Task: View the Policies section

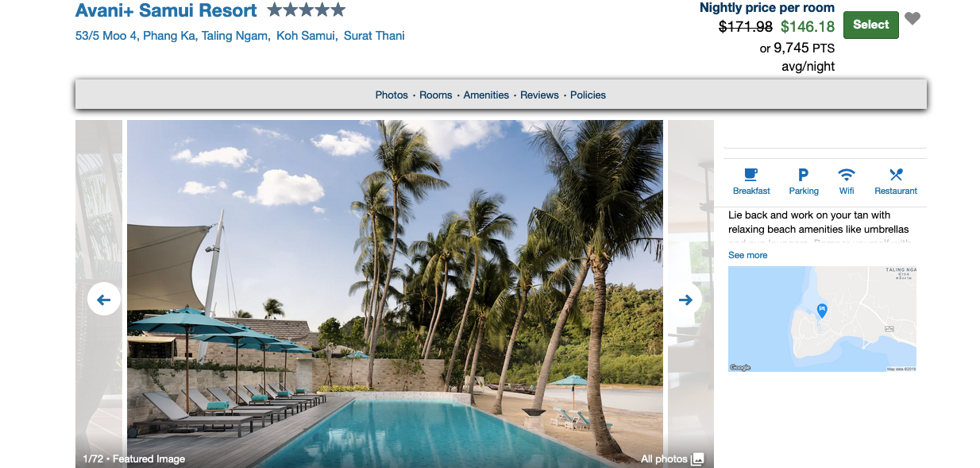Action: coord(588,95)
